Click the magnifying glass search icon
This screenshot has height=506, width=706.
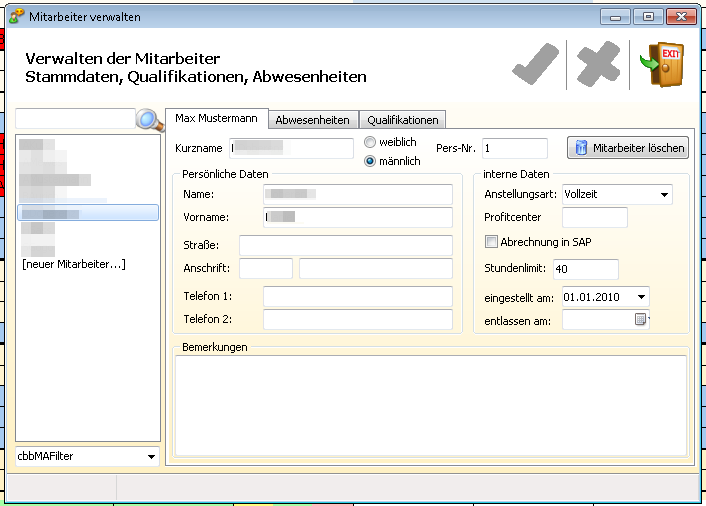tap(150, 120)
